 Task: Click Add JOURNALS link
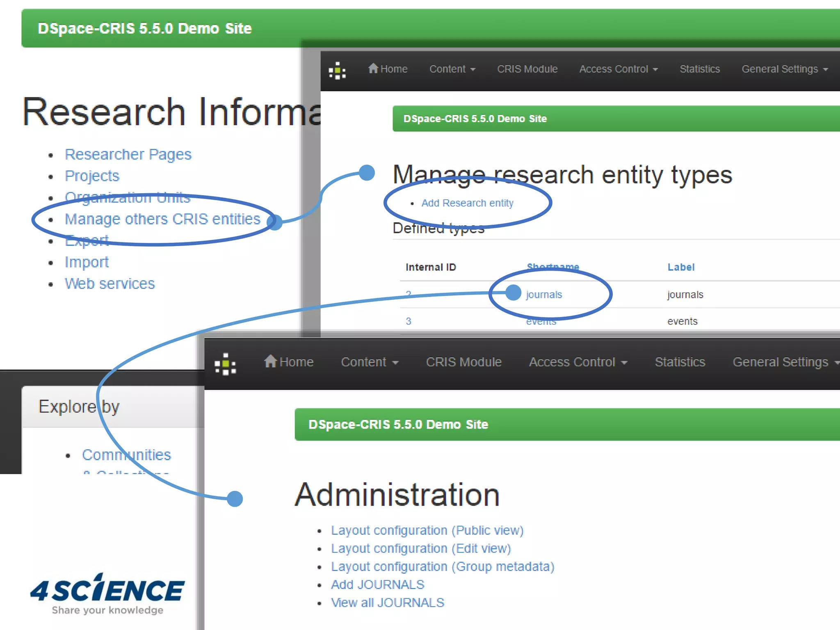[377, 584]
